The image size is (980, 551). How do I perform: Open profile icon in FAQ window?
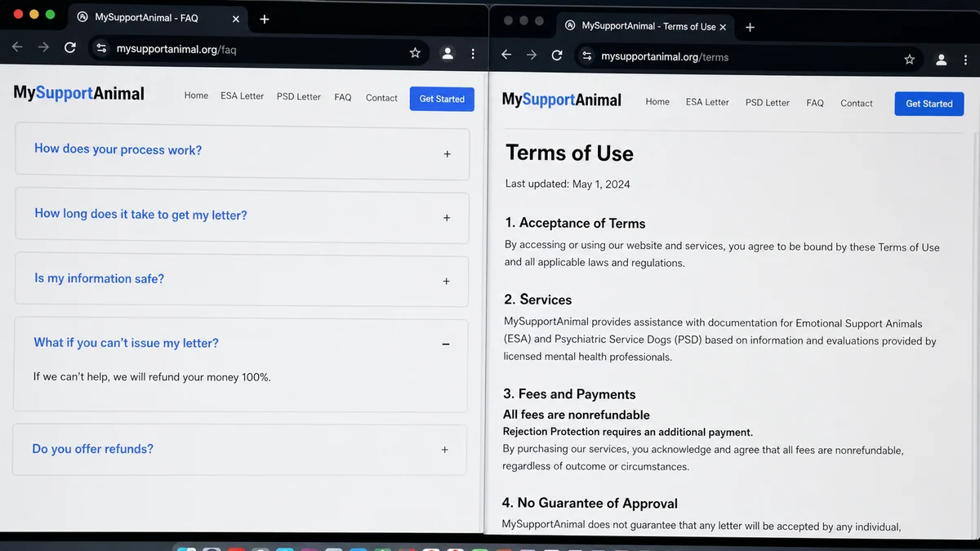[x=447, y=53]
